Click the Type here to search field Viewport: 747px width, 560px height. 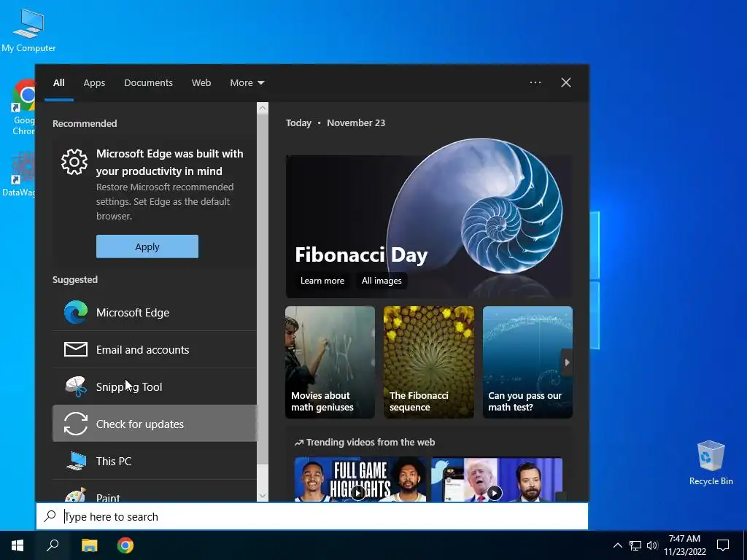[312, 516]
